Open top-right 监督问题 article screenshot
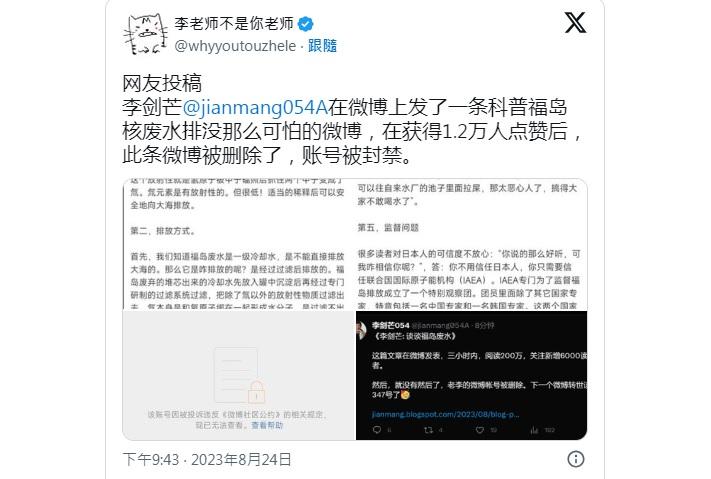Viewport: 711px width, 479px height. pyautogui.click(x=472, y=244)
